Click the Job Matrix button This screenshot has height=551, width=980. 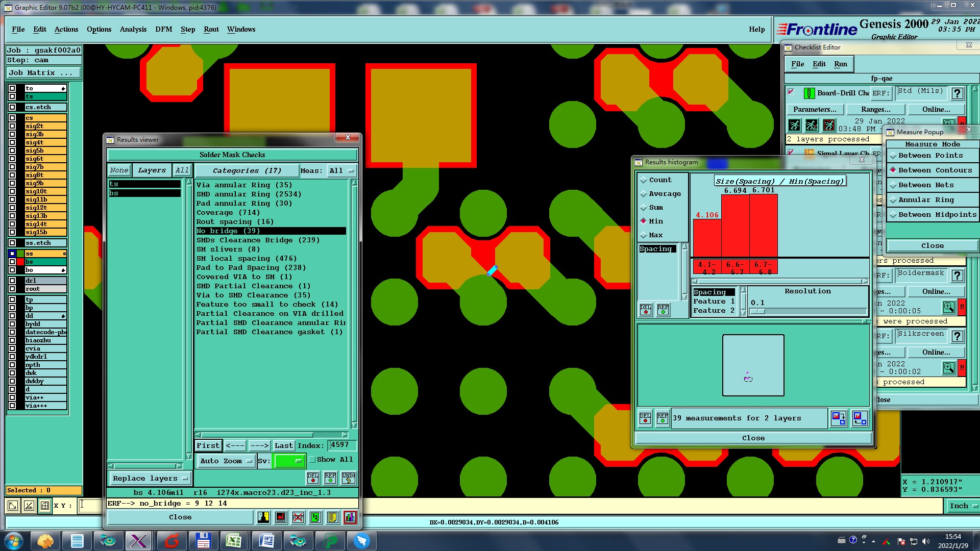(x=43, y=72)
